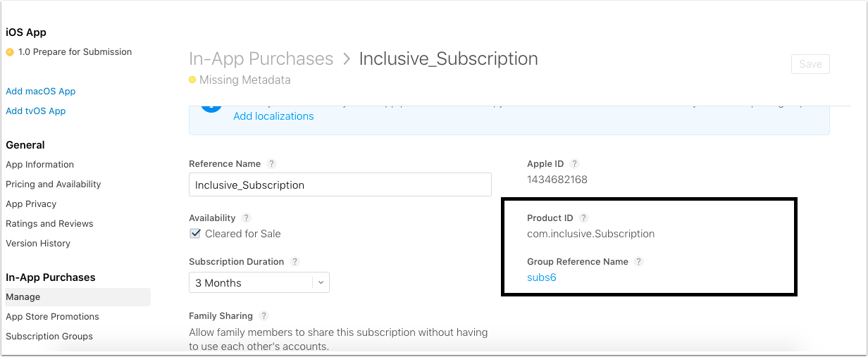868x357 pixels.
Task: Go to Subscription Groups
Action: pos(49,337)
